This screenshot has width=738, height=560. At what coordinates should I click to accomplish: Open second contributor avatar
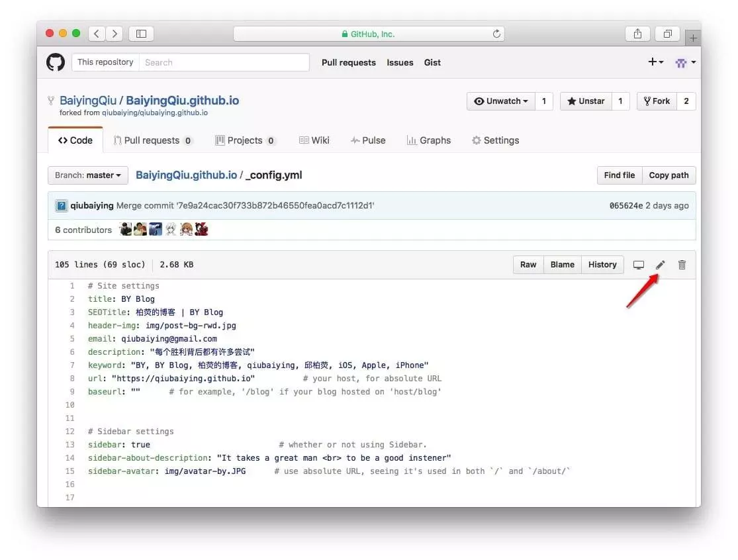140,229
